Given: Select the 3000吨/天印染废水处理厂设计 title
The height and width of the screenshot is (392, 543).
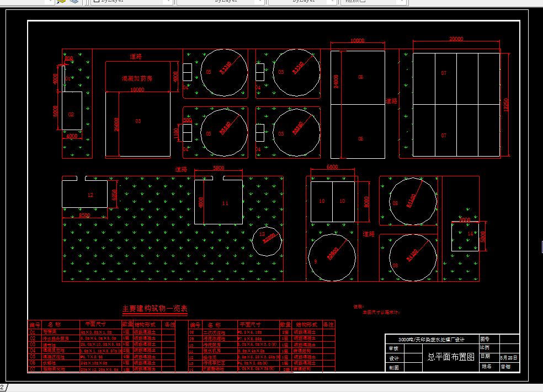Looking at the screenshot, I should point(431,340).
